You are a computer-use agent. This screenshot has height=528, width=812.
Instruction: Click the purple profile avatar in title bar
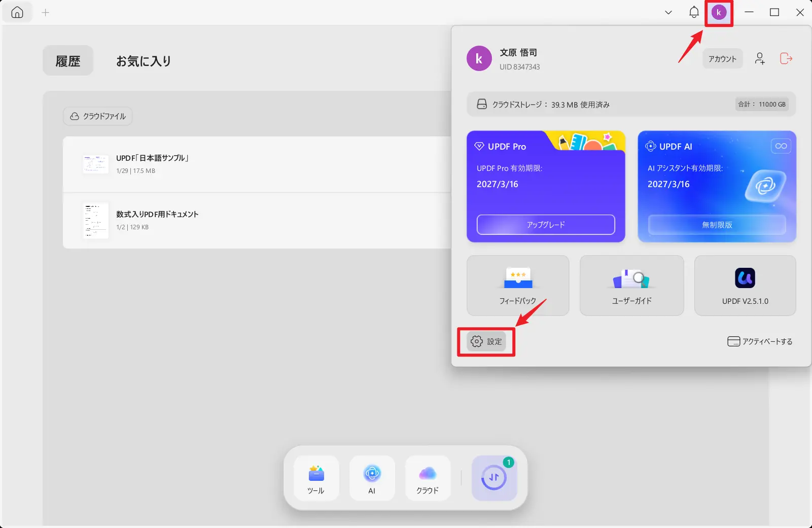pyautogui.click(x=719, y=13)
